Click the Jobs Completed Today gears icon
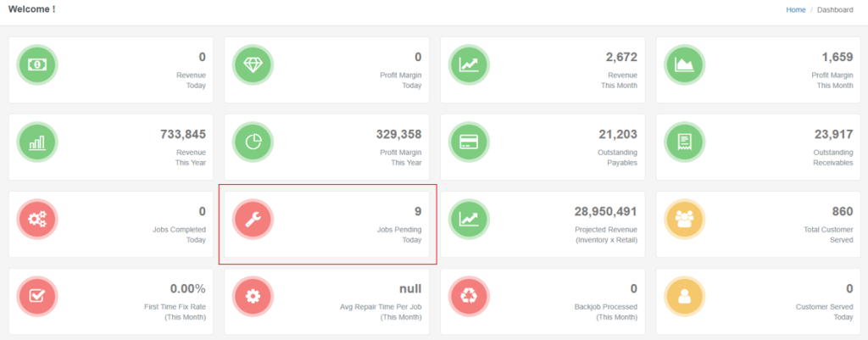Screen dimensions: 868x340 [37, 220]
